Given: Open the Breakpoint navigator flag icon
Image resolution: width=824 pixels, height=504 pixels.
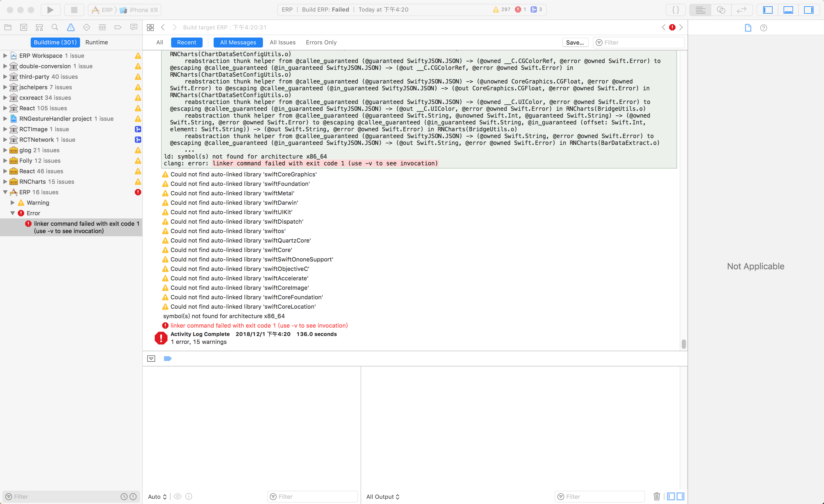Looking at the screenshot, I should [x=118, y=27].
